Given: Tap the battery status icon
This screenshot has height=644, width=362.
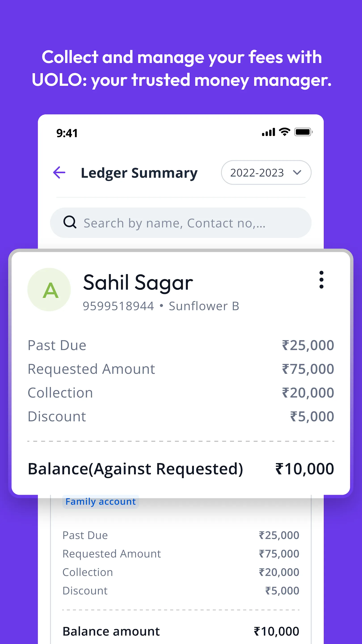Looking at the screenshot, I should point(303,132).
